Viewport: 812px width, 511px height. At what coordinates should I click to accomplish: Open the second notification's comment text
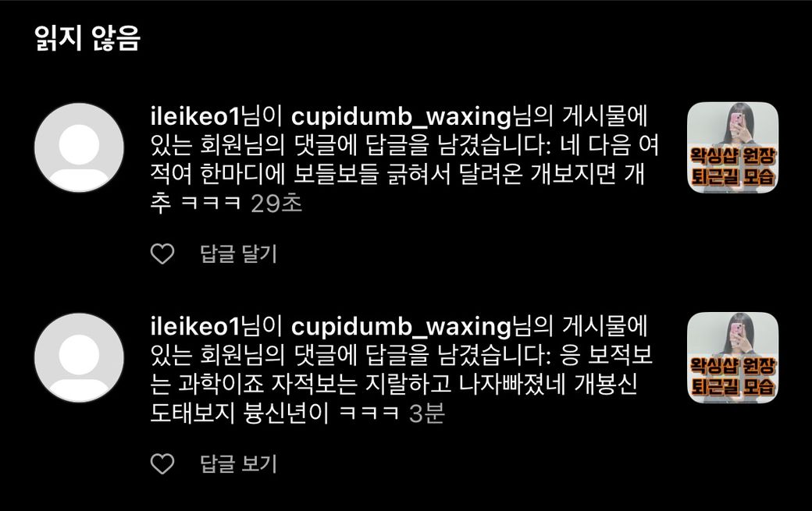(x=401, y=385)
